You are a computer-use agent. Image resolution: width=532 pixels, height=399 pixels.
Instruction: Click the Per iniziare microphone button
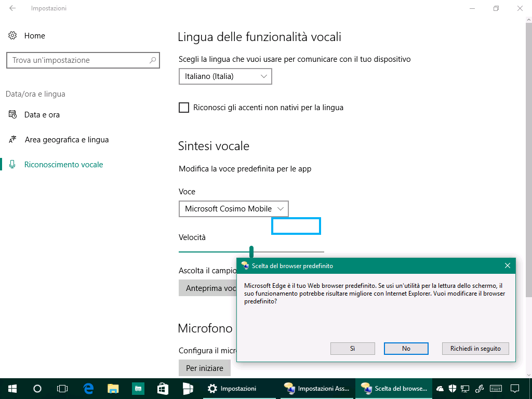click(205, 368)
